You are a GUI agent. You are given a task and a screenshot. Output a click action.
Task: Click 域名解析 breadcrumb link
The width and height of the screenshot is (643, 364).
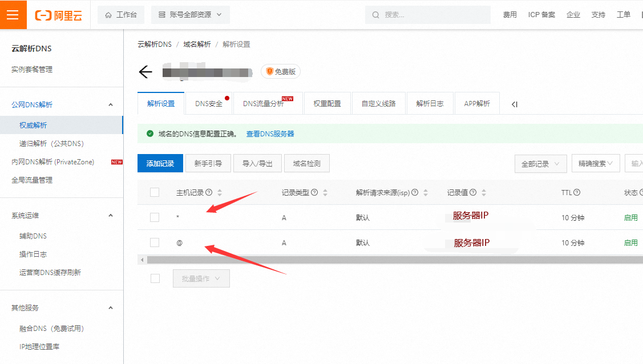(x=197, y=45)
